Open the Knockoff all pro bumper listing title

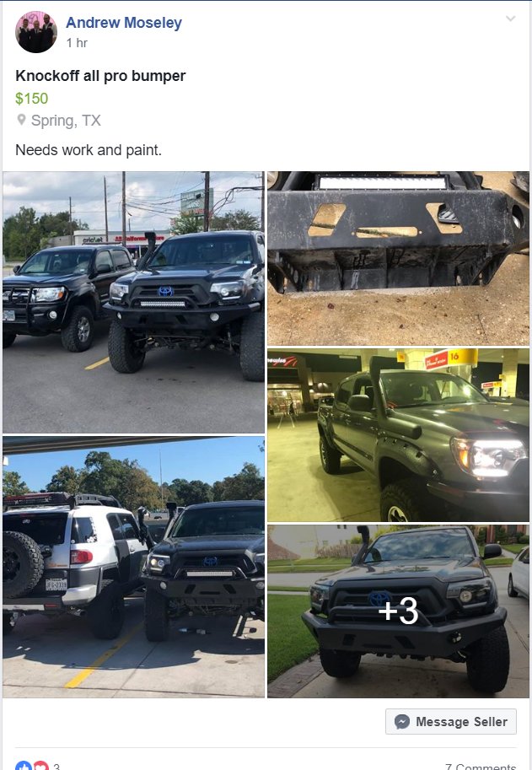point(100,76)
